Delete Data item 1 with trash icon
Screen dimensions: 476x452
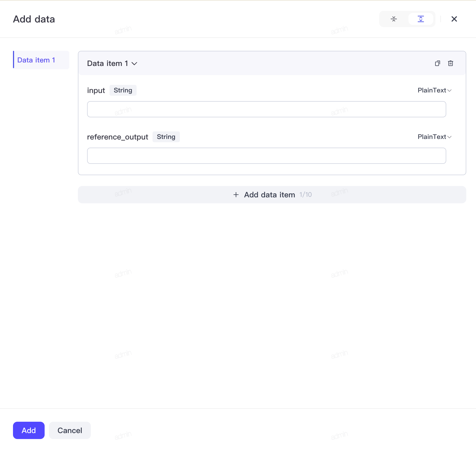[451, 63]
